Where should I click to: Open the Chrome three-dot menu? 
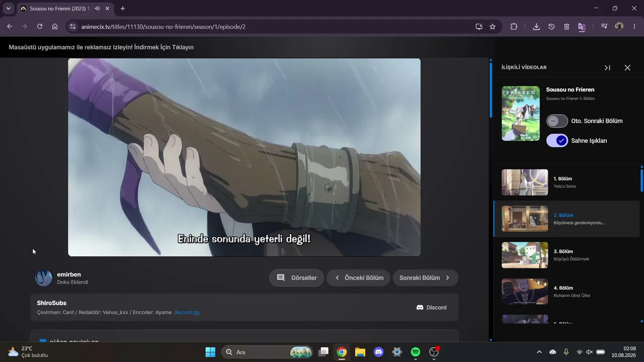634,27
